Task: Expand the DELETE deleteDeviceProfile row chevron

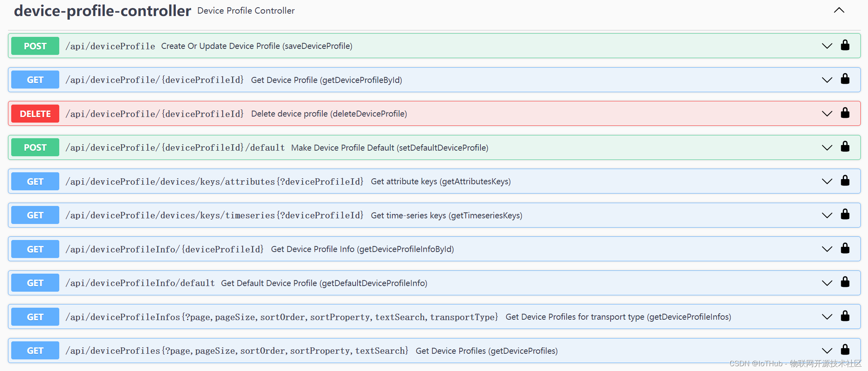Action: click(827, 114)
